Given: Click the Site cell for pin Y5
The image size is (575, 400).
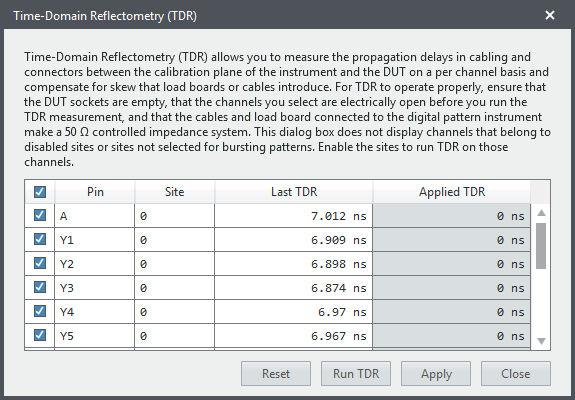Looking at the screenshot, I should 175,336.
